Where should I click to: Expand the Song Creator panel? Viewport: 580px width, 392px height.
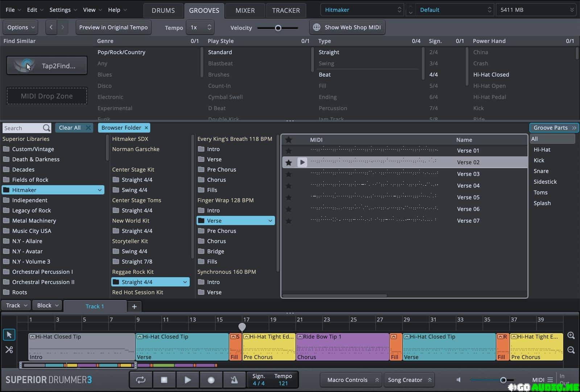(409, 380)
